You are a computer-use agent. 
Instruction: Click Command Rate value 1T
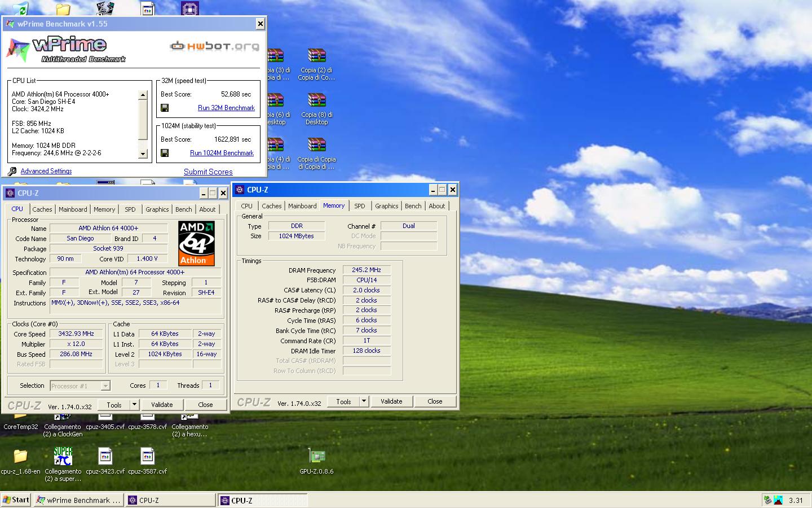[367, 340]
